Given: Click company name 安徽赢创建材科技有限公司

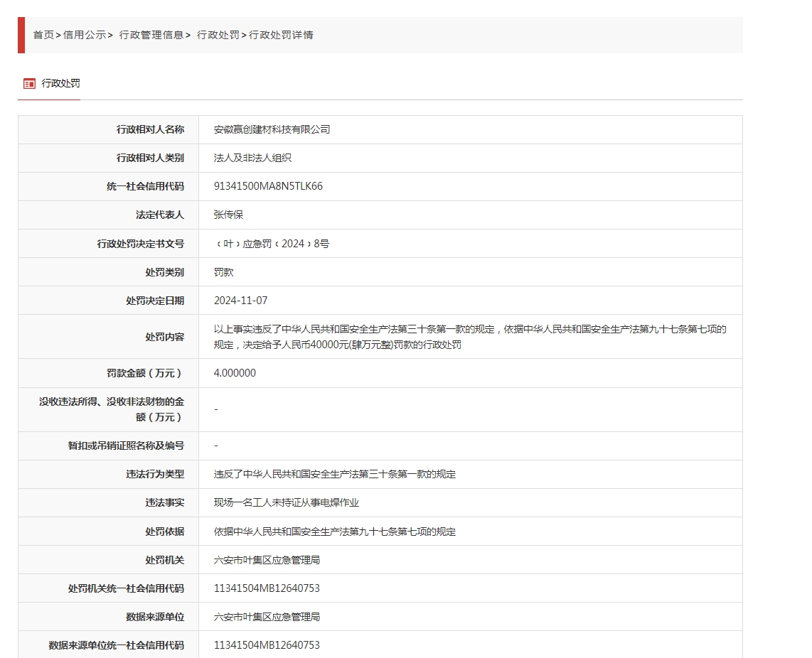Looking at the screenshot, I should point(272,129).
